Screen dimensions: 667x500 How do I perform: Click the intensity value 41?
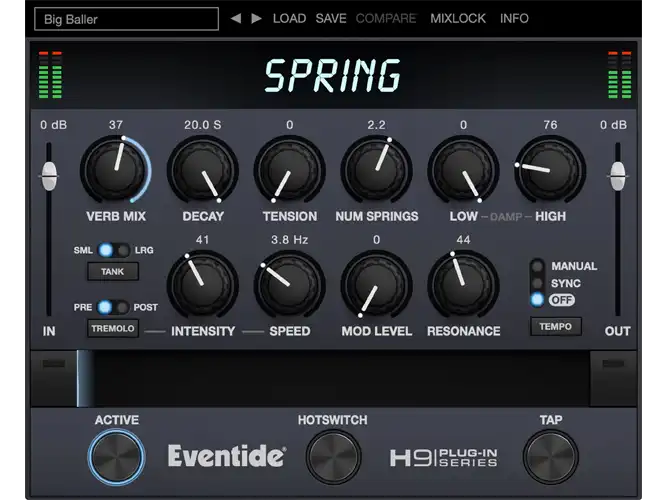tap(203, 240)
